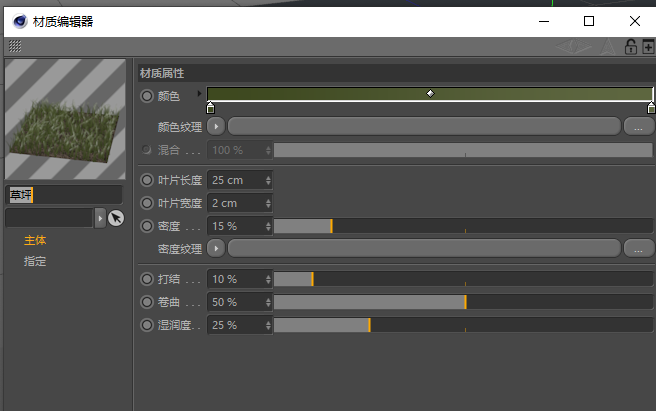Click the 颜色纹理 browse ellipsis button
This screenshot has width=656, height=411.
click(638, 126)
